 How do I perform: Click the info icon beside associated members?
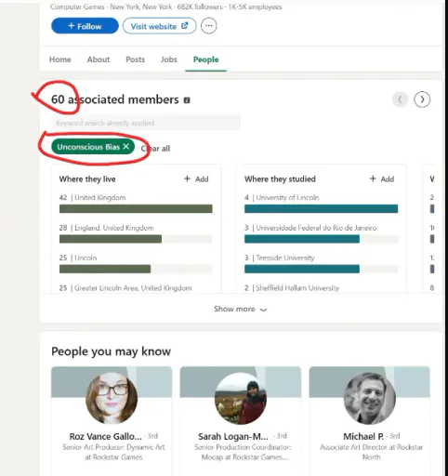click(x=187, y=100)
